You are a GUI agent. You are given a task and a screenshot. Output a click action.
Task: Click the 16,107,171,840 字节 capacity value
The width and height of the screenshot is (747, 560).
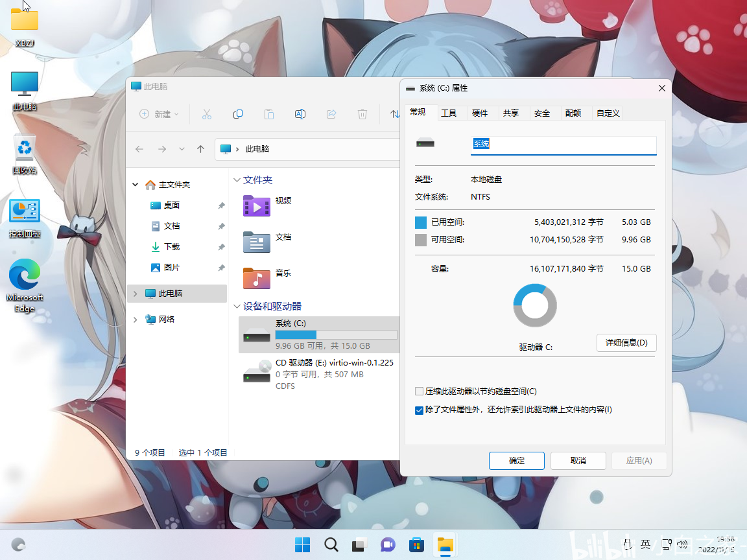[x=567, y=269]
